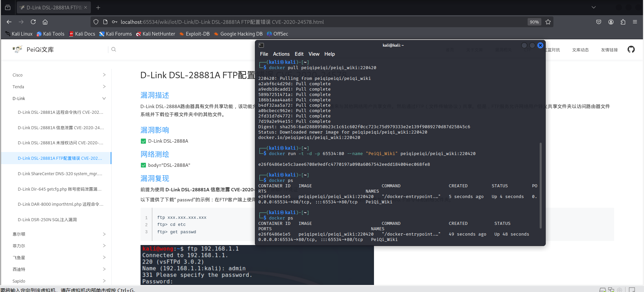Viewport: 644px width, 292px height.
Task: Click the terminal window menu icon
Action: (x=261, y=45)
